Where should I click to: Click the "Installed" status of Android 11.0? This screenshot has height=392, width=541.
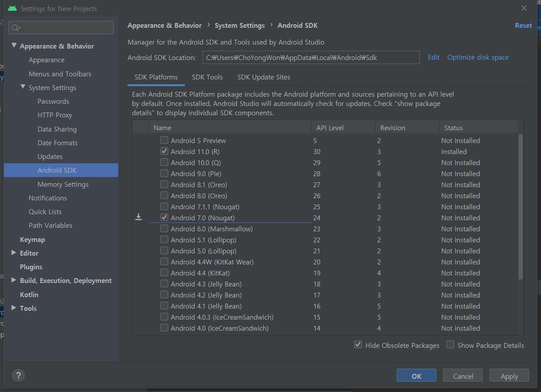click(454, 151)
